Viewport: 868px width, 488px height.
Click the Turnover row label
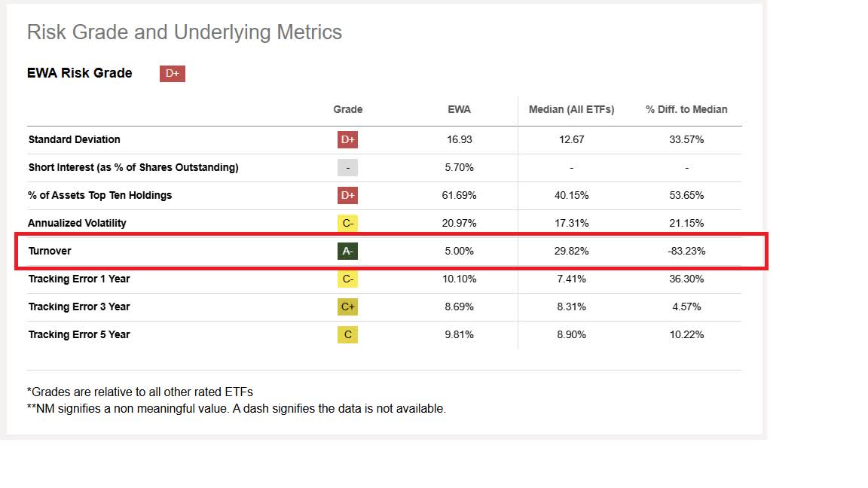click(x=50, y=251)
